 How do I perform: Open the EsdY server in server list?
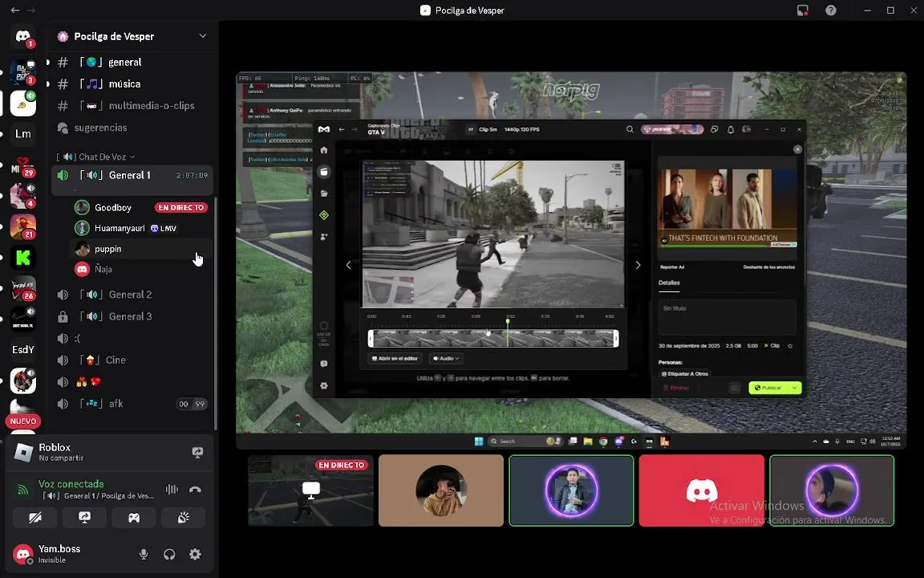pos(23,350)
